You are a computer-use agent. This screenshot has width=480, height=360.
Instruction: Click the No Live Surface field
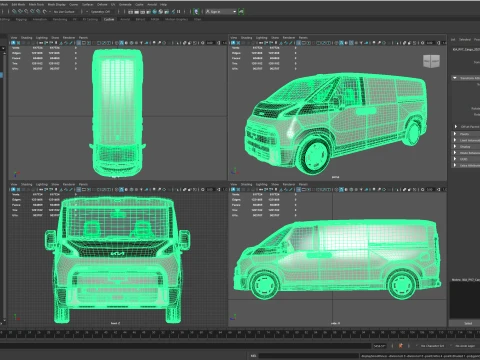pos(64,12)
